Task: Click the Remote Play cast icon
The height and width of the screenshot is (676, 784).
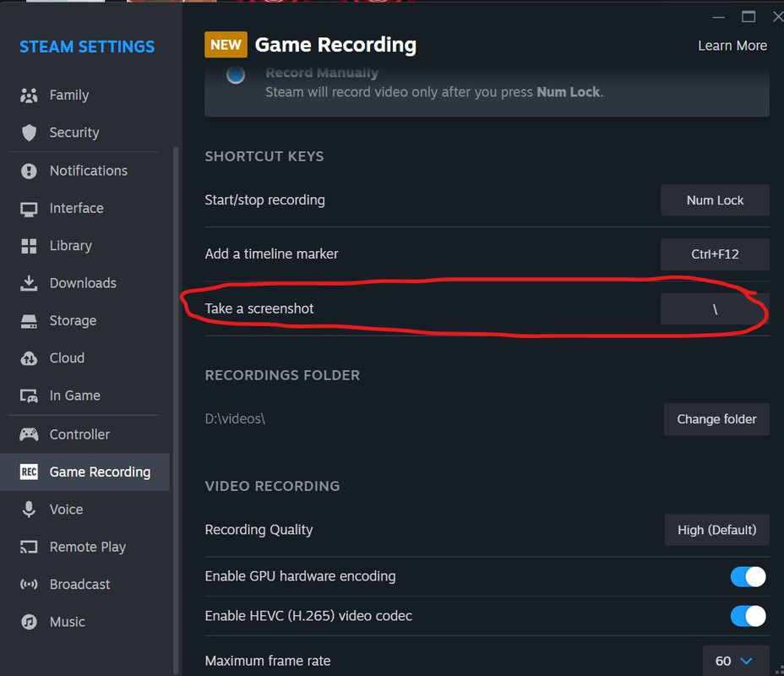Action: pyautogui.click(x=29, y=547)
